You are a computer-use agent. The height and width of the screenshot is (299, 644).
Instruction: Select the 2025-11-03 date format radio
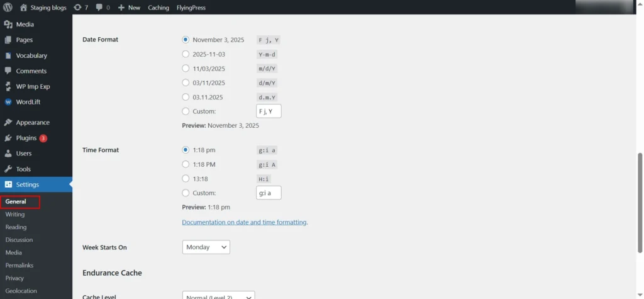(186, 54)
